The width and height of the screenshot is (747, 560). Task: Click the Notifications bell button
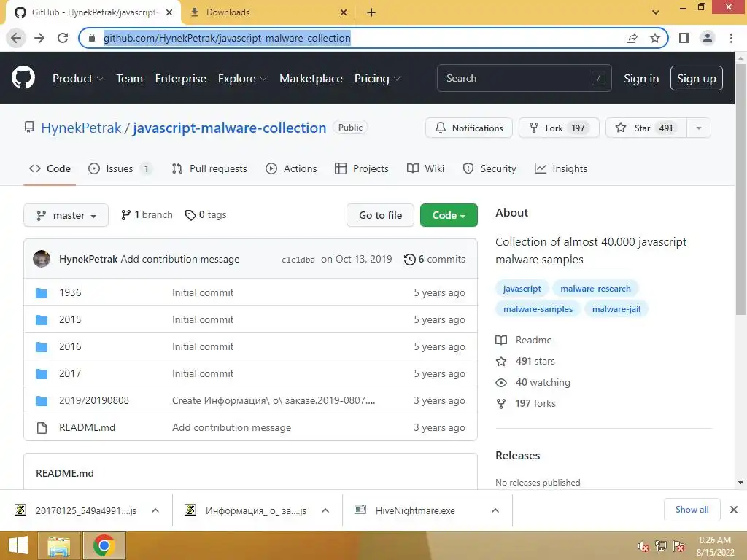469,128
